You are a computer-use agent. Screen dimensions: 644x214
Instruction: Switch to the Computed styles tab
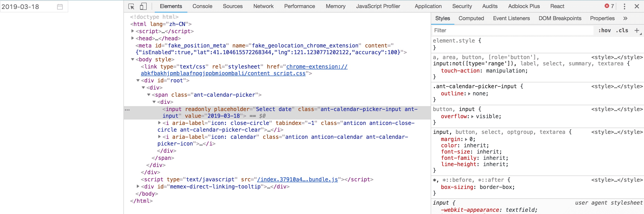(x=471, y=18)
